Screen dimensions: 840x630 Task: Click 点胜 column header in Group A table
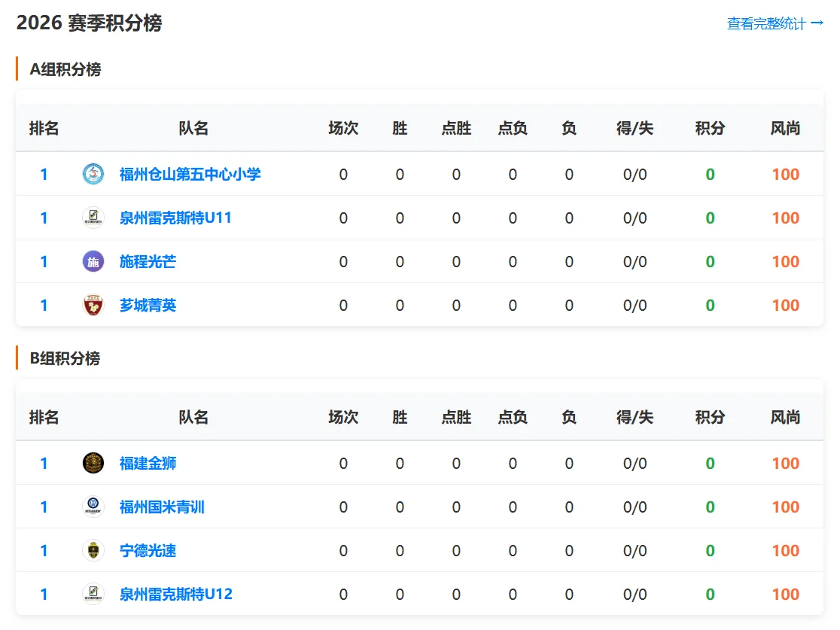(x=456, y=129)
